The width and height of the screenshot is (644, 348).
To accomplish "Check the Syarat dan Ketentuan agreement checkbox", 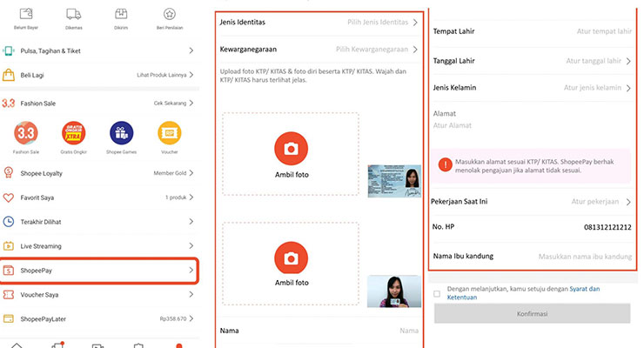I will coord(438,294).
